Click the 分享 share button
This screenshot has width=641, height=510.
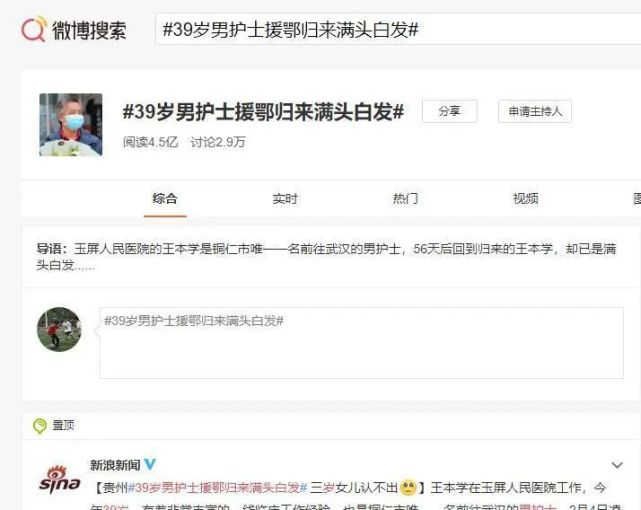tap(450, 111)
